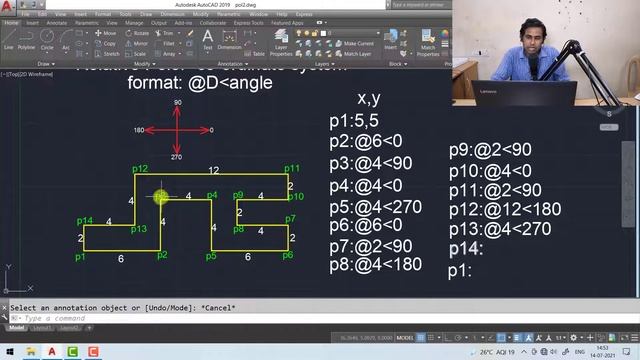Image resolution: width=640 pixels, height=360 pixels.
Task: Click the Rotate tool
Action: click(137, 33)
